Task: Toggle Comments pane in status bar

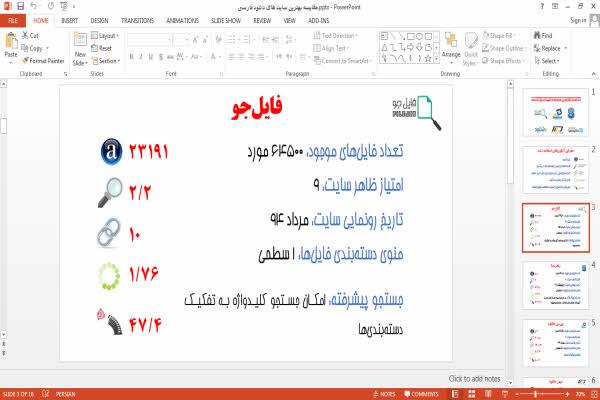Action: tap(421, 394)
